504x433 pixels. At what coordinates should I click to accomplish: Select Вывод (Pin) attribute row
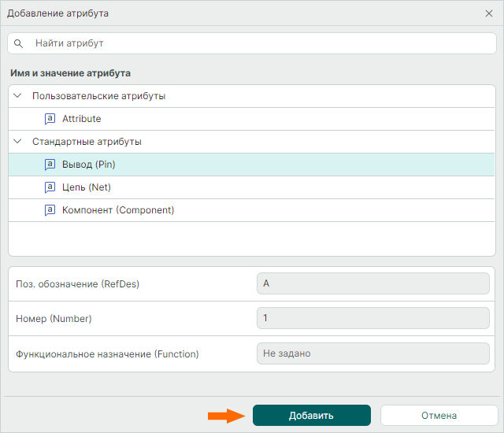click(88, 165)
